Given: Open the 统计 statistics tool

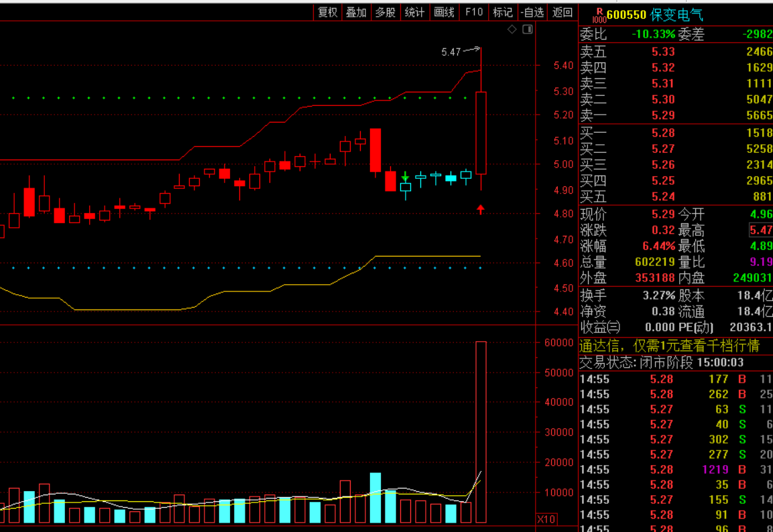Looking at the screenshot, I should (415, 12).
